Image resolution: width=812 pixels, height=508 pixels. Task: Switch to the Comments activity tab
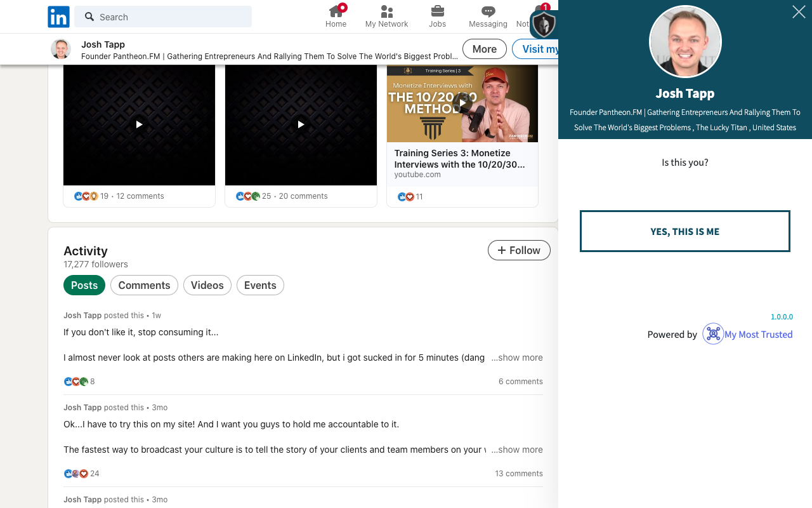coord(144,285)
